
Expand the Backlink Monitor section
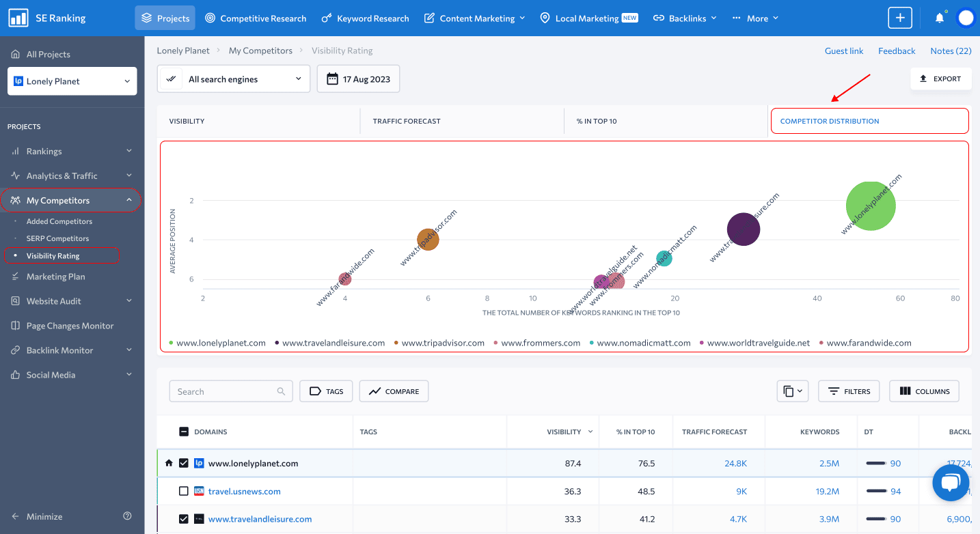[72, 350]
